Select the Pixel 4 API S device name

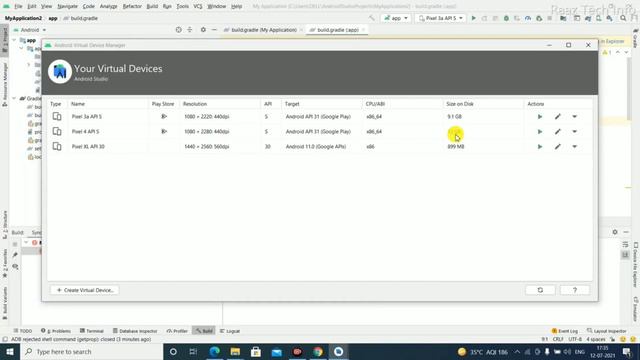pyautogui.click(x=85, y=132)
